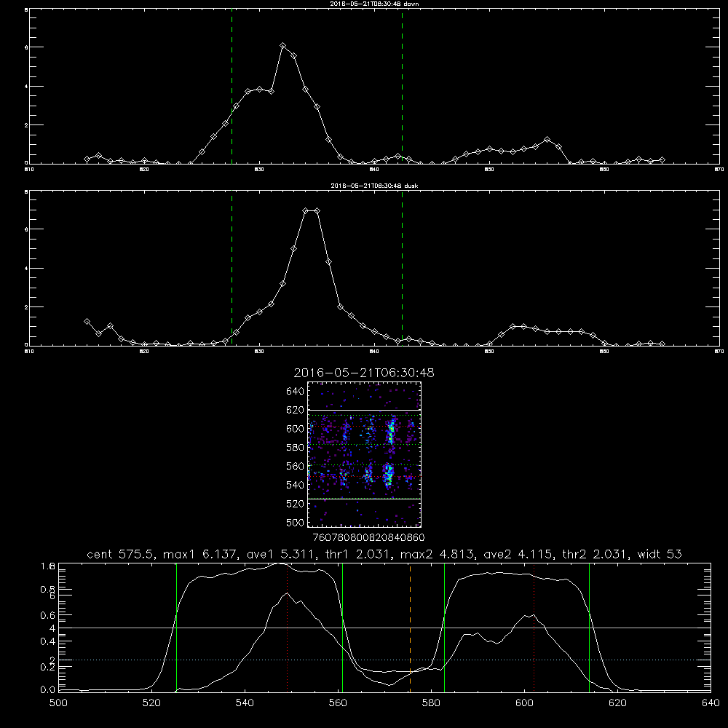This screenshot has height=728, width=728.
Task: Click the '520' x-axis label of bottom plot
Action: click(152, 703)
